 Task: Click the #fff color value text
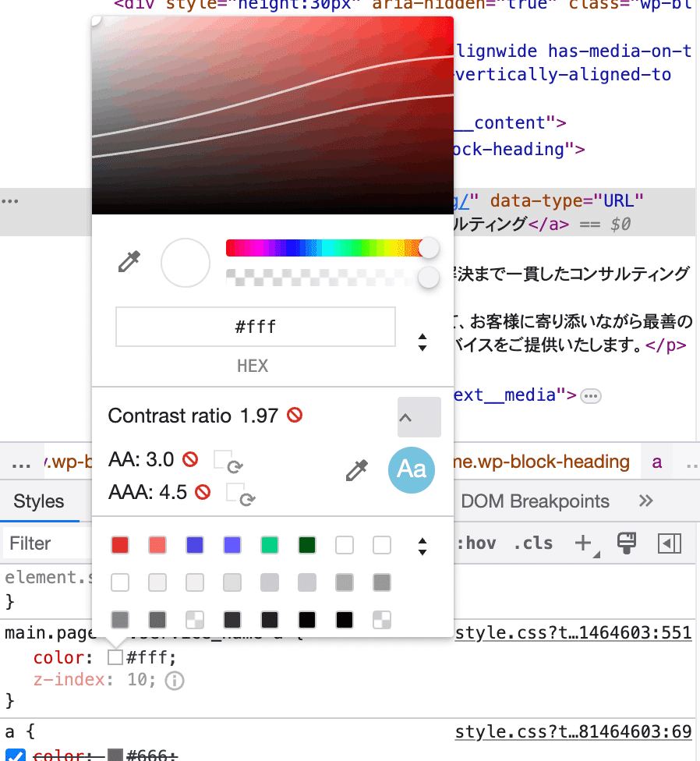[x=147, y=658]
